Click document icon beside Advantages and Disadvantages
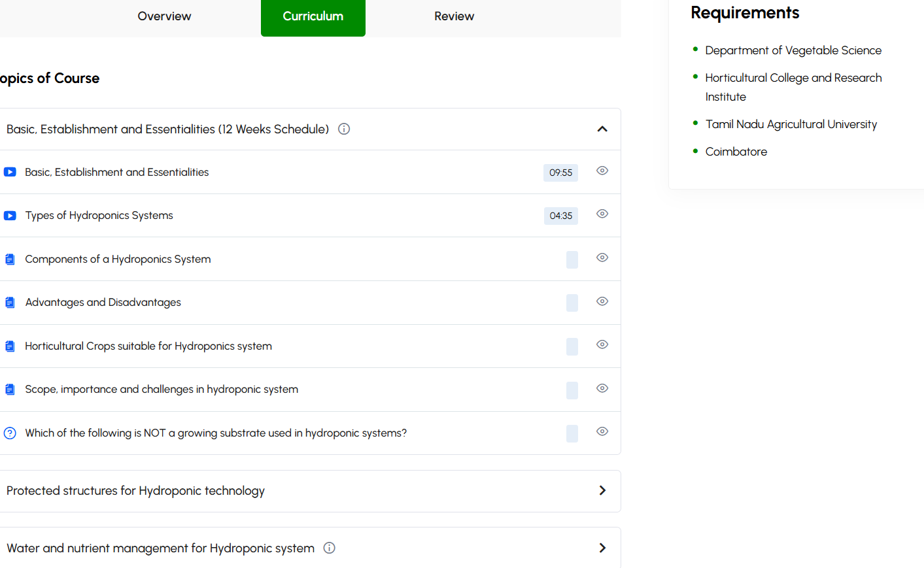The height and width of the screenshot is (568, 924). (10, 303)
